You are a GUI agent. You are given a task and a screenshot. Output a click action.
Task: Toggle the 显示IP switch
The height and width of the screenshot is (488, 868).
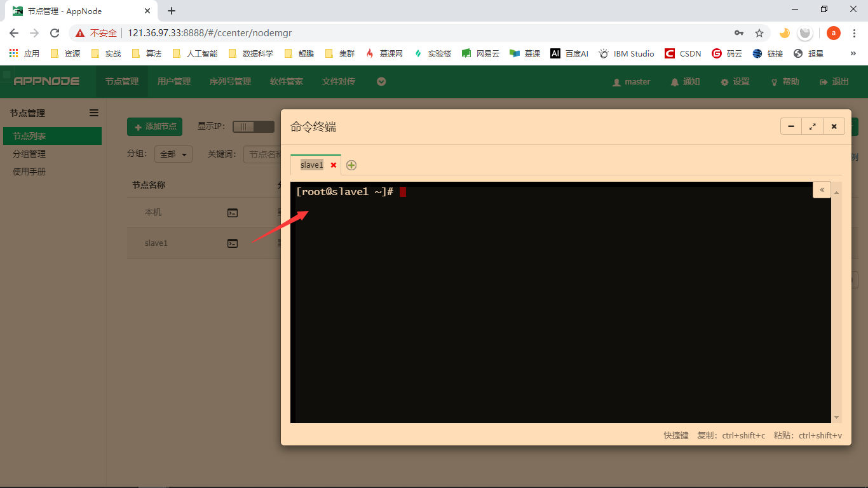pos(254,126)
